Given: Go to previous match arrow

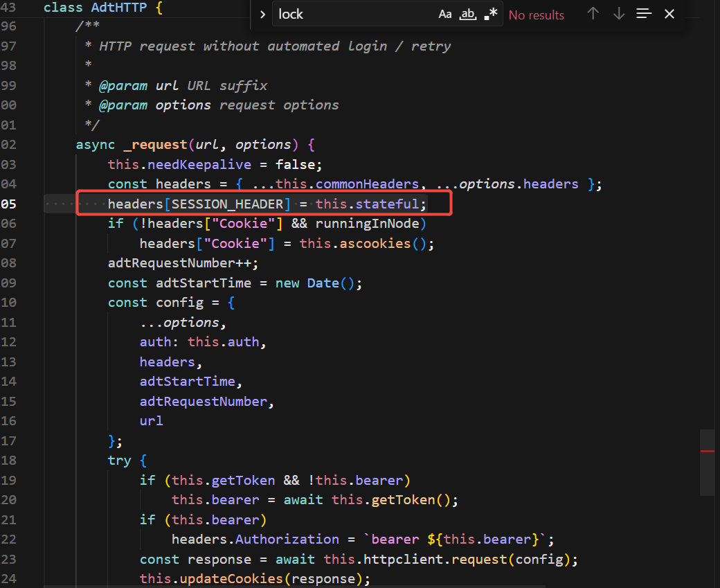Looking at the screenshot, I should tap(593, 14).
